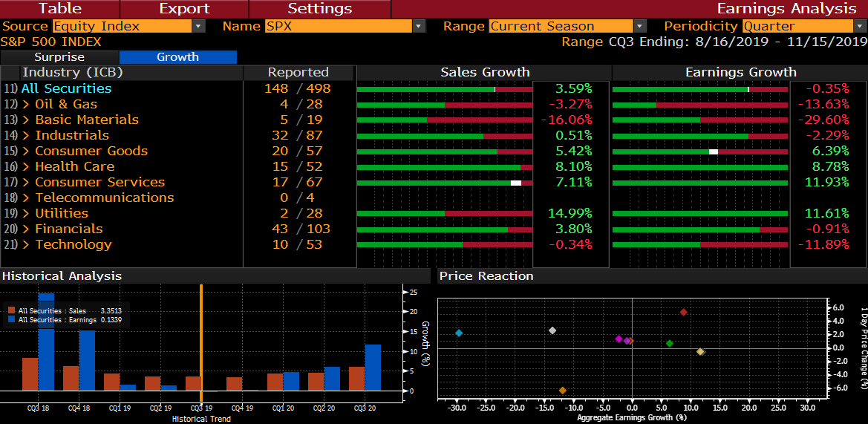The width and height of the screenshot is (868, 424).
Task: Click the orange CQ3 19 marker line
Action: (200, 342)
